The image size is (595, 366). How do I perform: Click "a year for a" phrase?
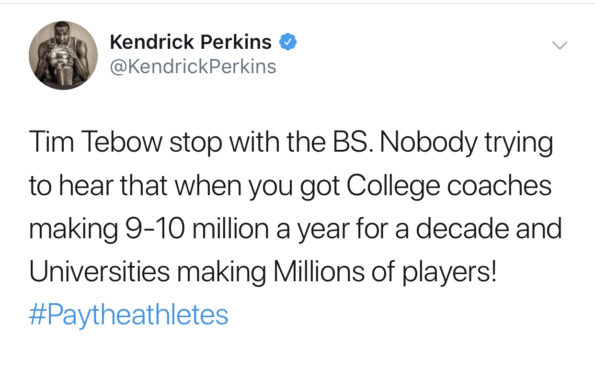[x=342, y=230]
